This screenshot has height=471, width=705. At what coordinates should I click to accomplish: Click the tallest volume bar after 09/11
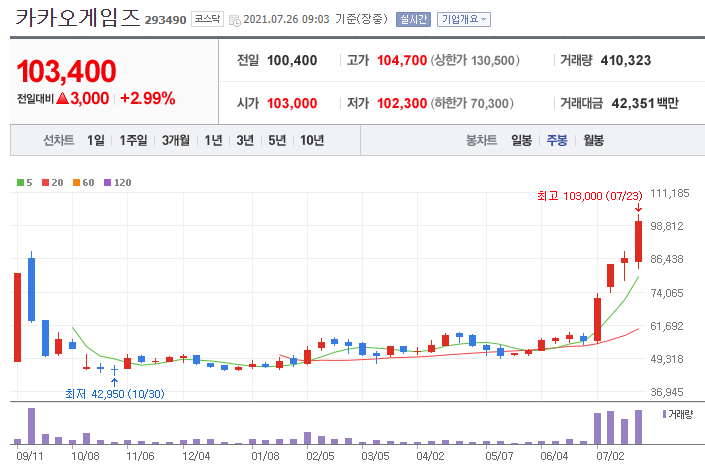tap(31, 426)
